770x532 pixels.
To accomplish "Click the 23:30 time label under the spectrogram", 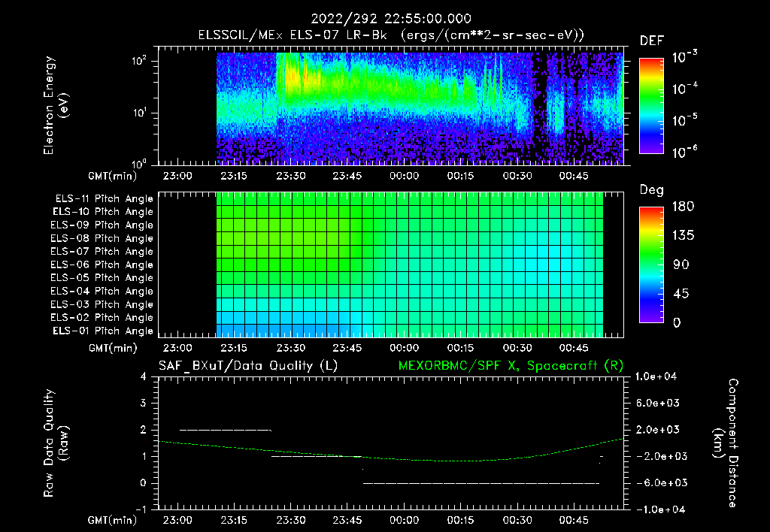I will pyautogui.click(x=291, y=176).
